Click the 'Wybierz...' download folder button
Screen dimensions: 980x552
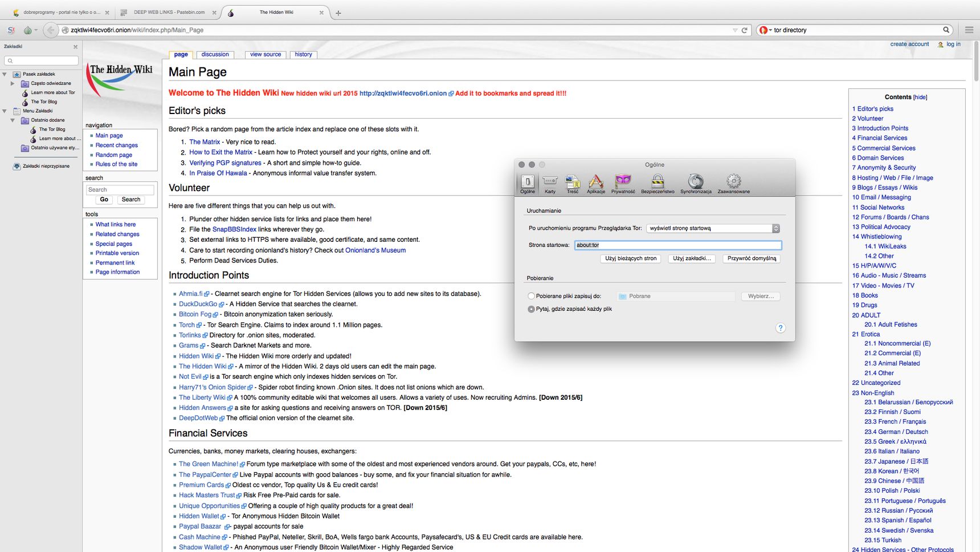pos(761,296)
